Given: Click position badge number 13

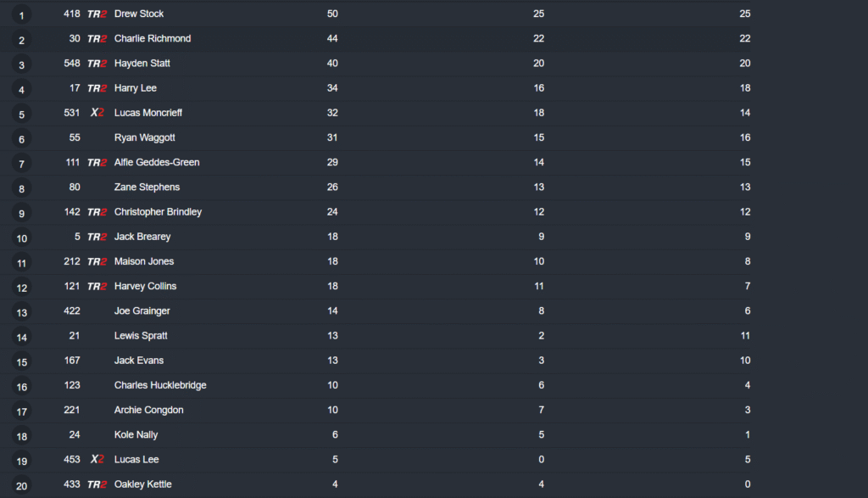Looking at the screenshot, I should pos(21,313).
